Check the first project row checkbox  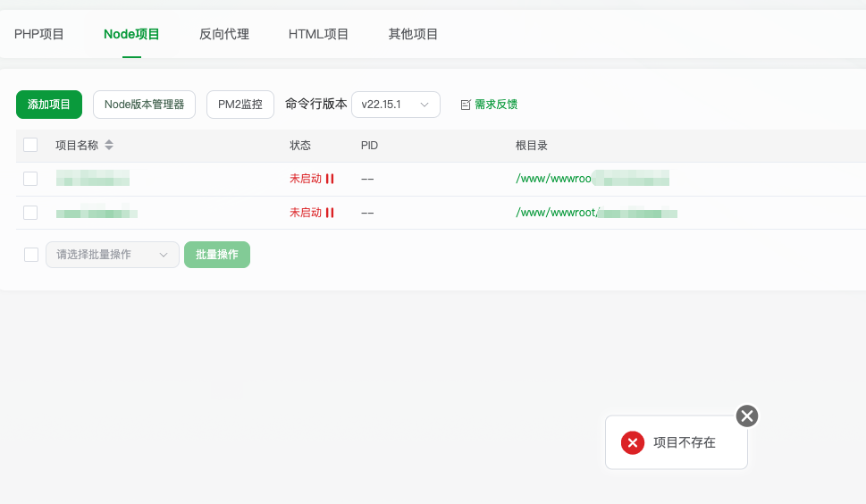(30, 179)
